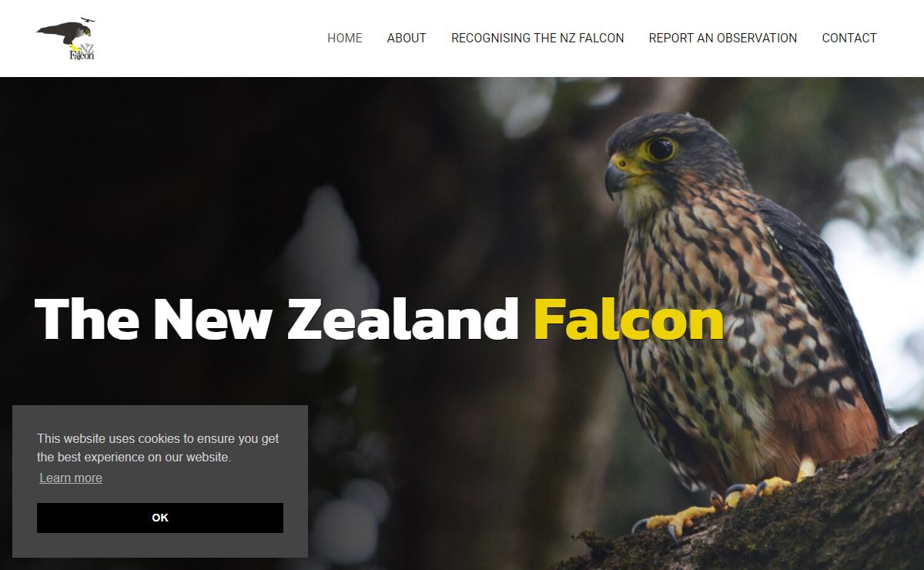Click the small flying bird above the logo
The height and width of the screenshot is (570, 924).
(87, 19)
